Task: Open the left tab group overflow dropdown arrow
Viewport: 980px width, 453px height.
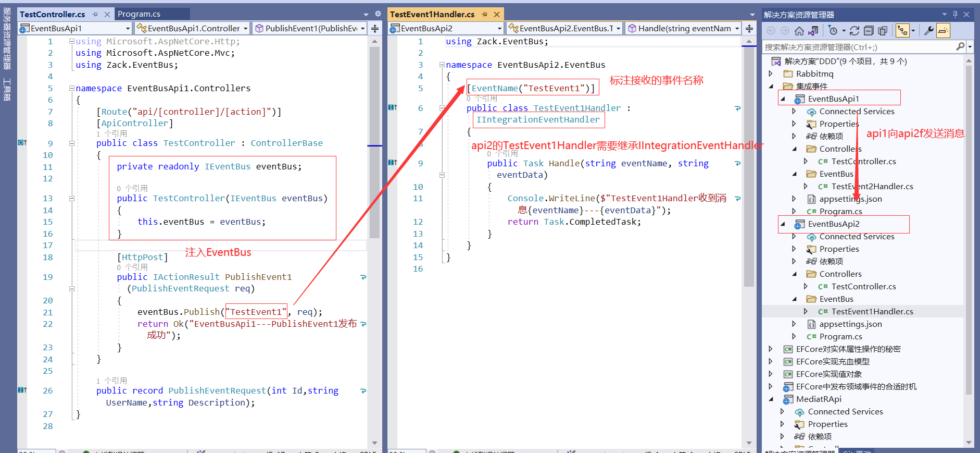Action: [x=366, y=15]
